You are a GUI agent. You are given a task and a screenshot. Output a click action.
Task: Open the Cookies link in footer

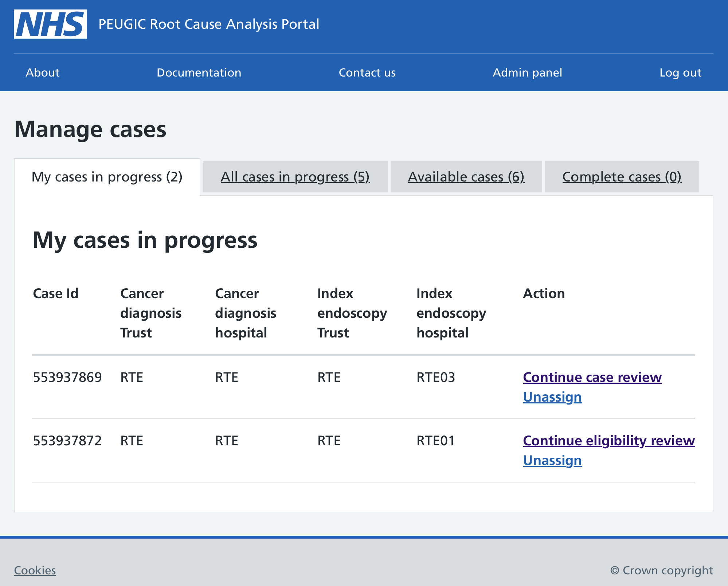[35, 570]
